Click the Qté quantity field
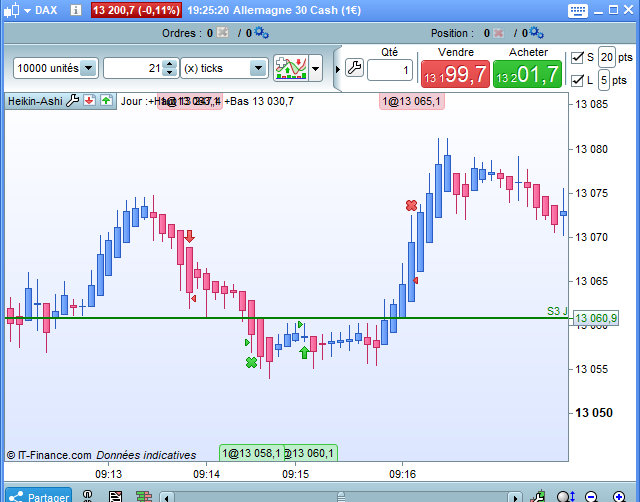This screenshot has height=502, width=640. pos(390,70)
